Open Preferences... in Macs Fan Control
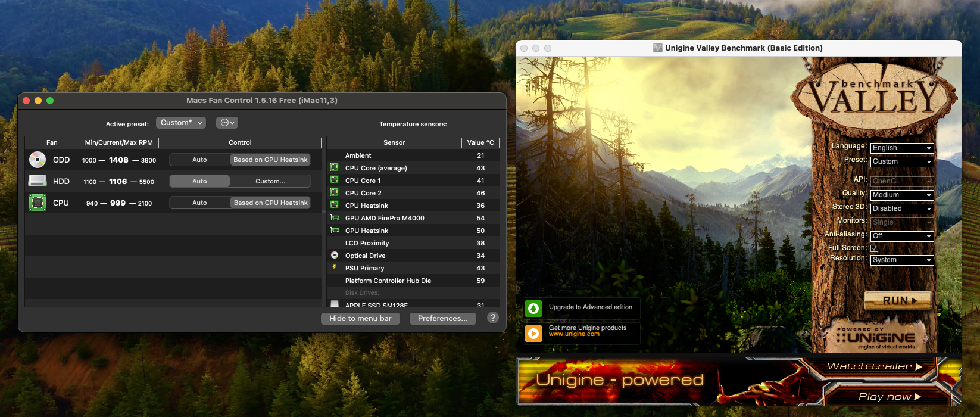The width and height of the screenshot is (980, 417). (x=442, y=319)
